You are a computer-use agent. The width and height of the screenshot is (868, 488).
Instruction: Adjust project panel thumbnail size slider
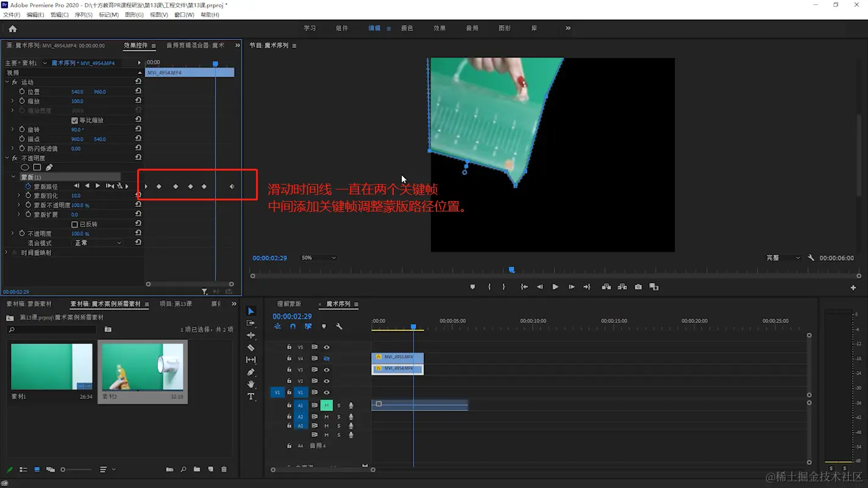click(76, 470)
